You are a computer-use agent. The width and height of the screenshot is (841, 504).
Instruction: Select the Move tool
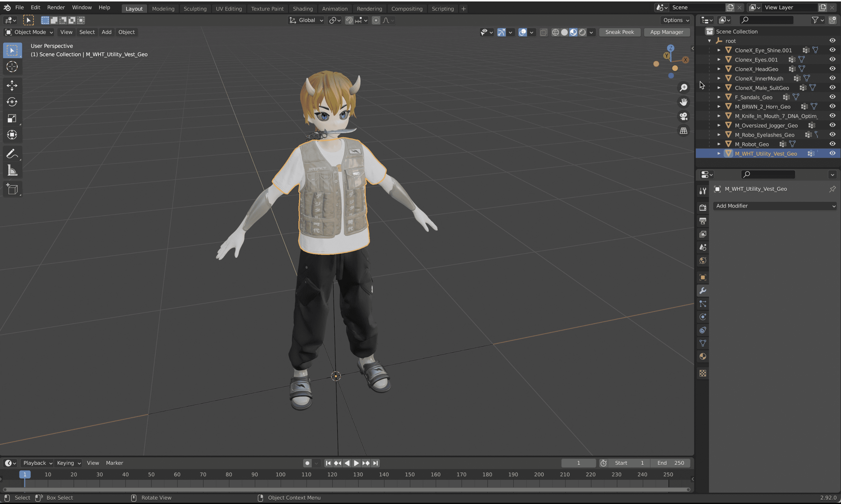[12, 85]
